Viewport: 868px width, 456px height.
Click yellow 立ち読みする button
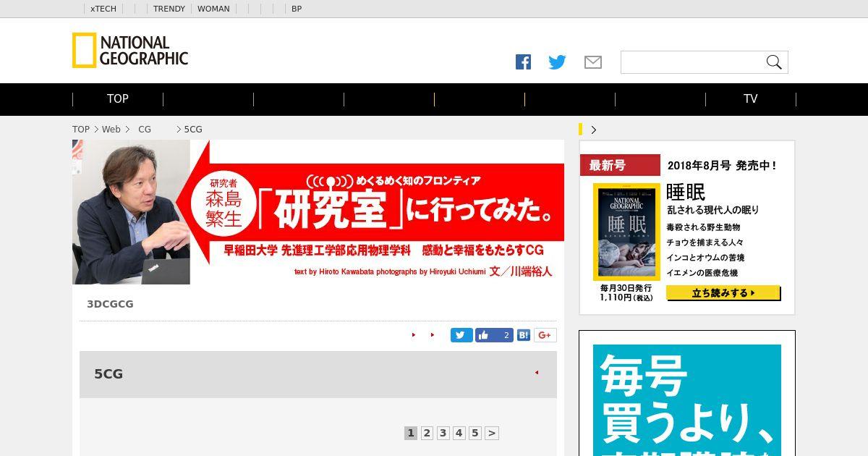click(x=723, y=293)
